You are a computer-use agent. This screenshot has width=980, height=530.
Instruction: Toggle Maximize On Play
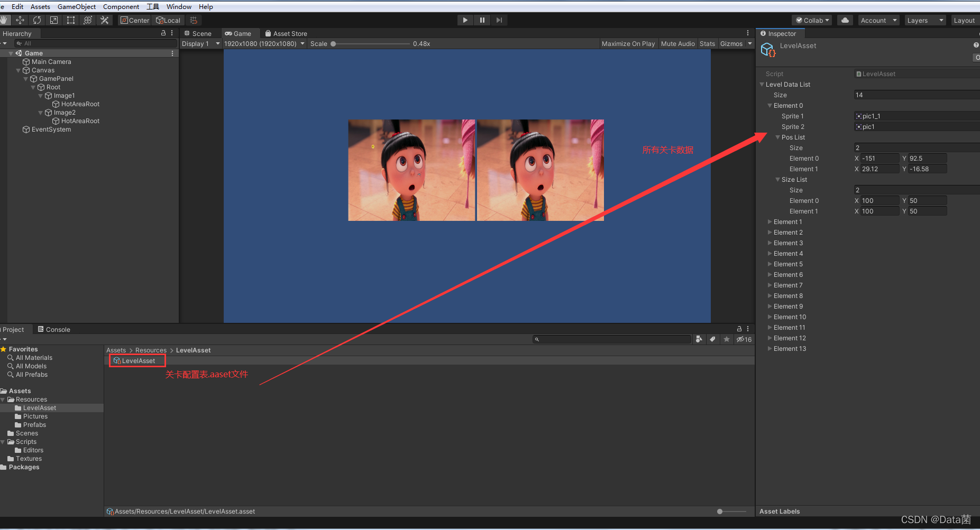point(628,44)
